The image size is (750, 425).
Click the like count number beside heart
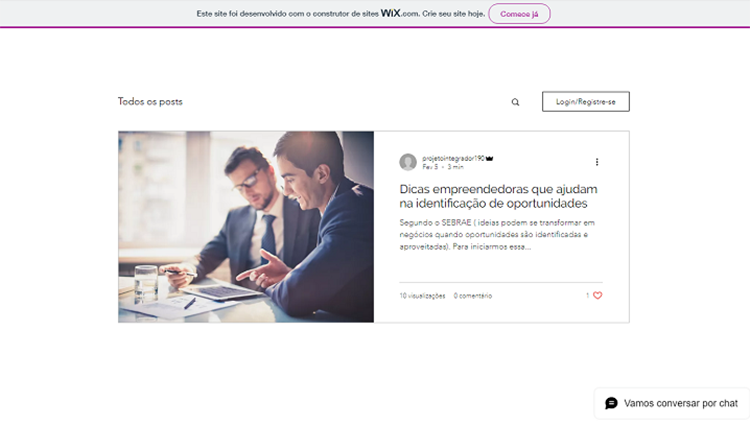[588, 295]
